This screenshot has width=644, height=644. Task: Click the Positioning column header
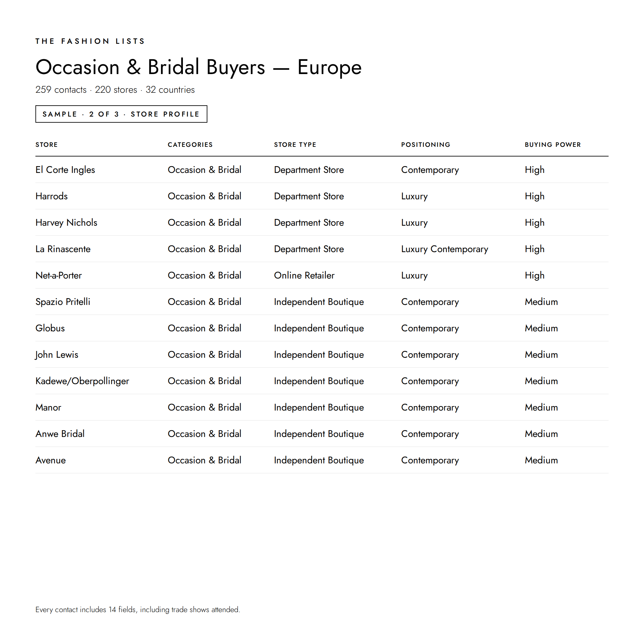(x=426, y=145)
